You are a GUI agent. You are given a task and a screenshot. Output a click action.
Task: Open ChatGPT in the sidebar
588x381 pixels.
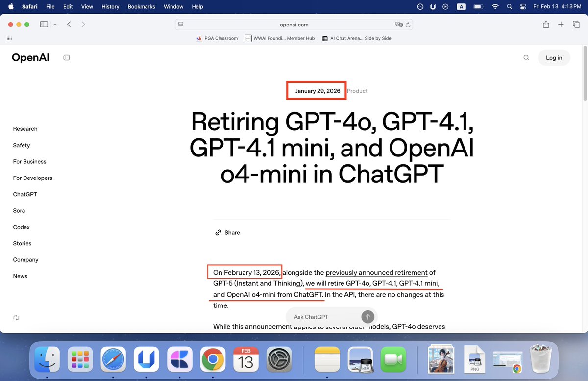click(25, 194)
